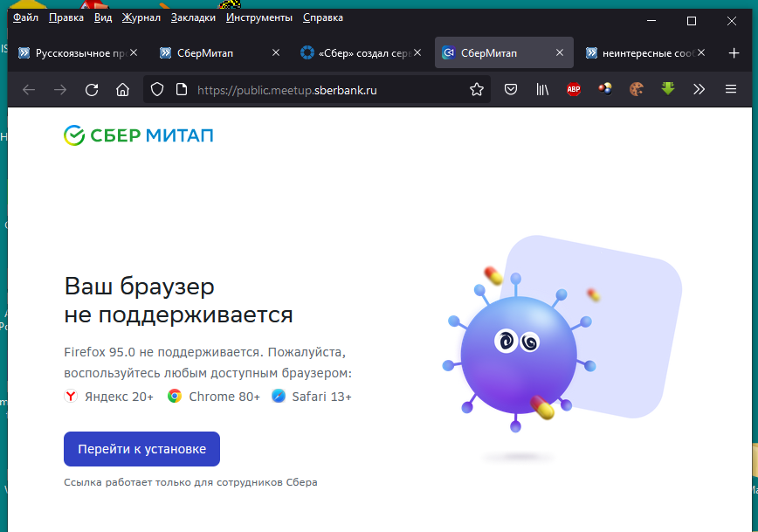Viewport: 758px width, 532px height.
Task: Click the green download arrow extension icon
Action: point(668,89)
